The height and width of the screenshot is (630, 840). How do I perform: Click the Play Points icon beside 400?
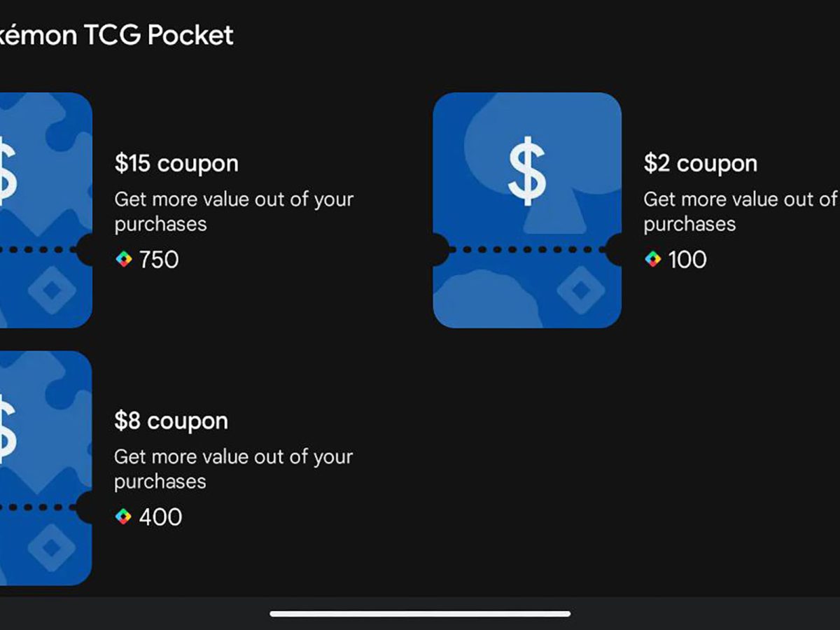tap(123, 517)
